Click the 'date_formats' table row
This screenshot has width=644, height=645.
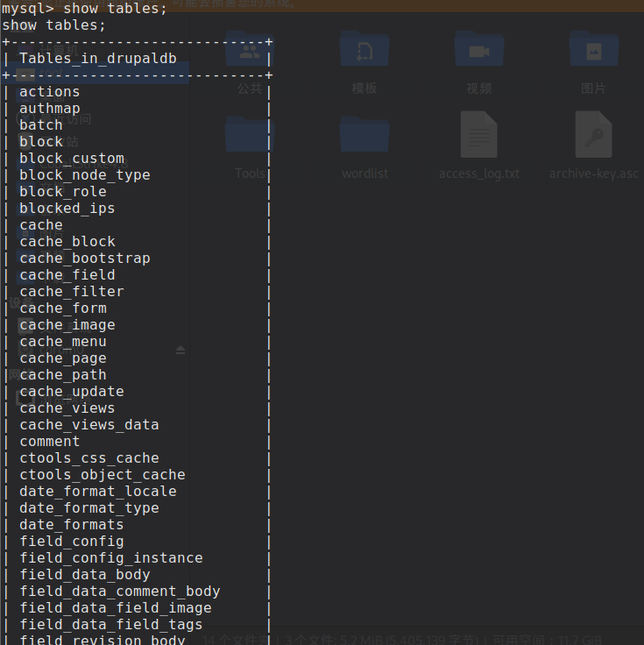pos(137,525)
